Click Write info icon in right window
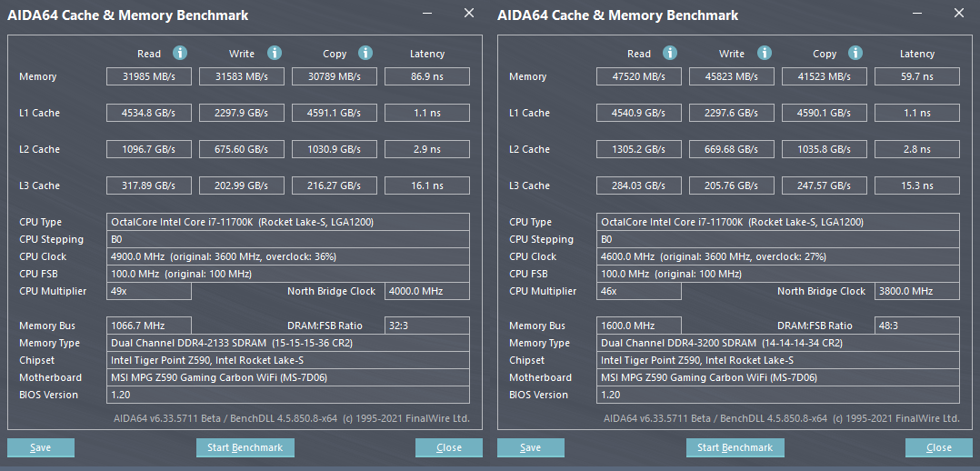980x471 pixels. click(765, 53)
